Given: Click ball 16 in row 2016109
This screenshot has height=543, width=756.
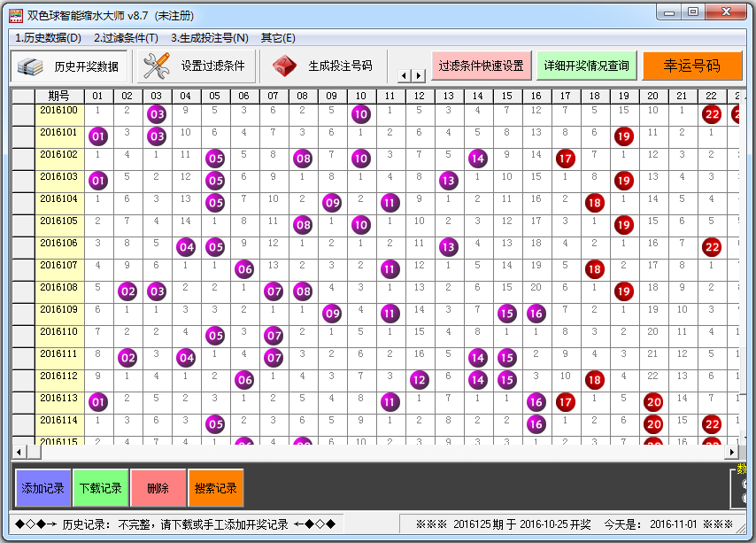Looking at the screenshot, I should tap(536, 314).
